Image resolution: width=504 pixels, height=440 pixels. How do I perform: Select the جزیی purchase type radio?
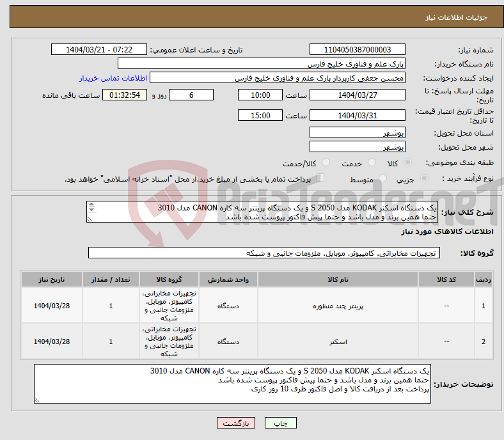[x=424, y=178]
